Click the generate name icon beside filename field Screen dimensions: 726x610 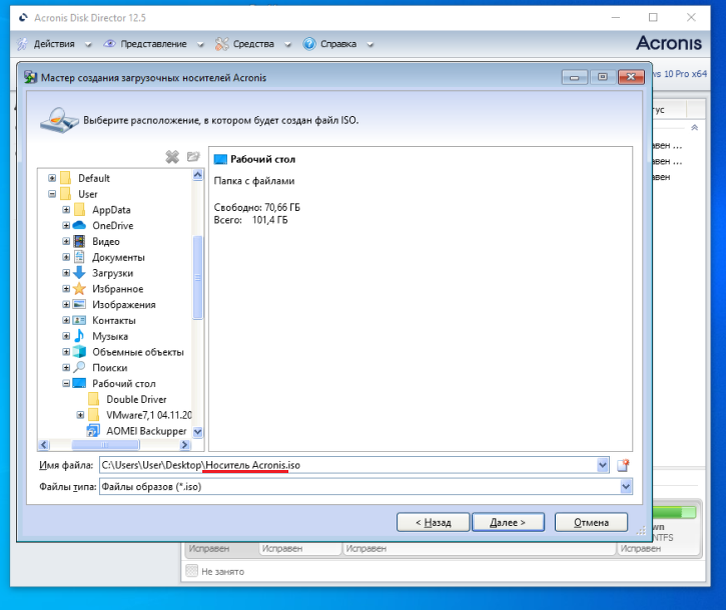(x=623, y=465)
